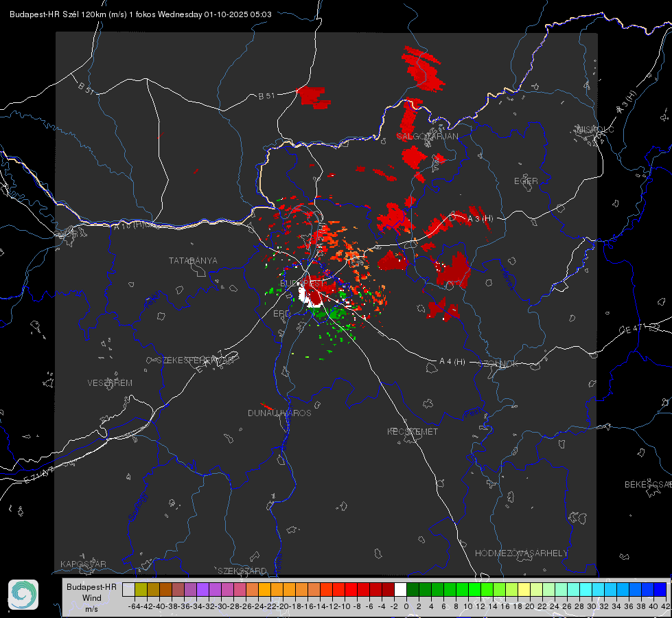This screenshot has height=618, width=672.
Task: Pick the yellow swatch between 18 and 20
Action: click(524, 590)
